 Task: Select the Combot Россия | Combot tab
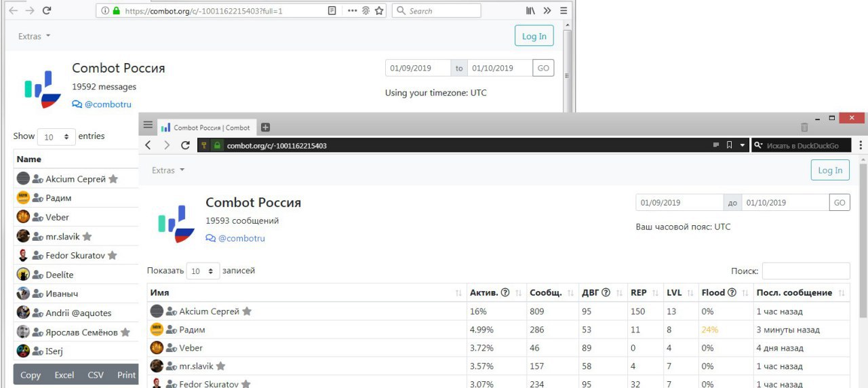[x=206, y=128]
